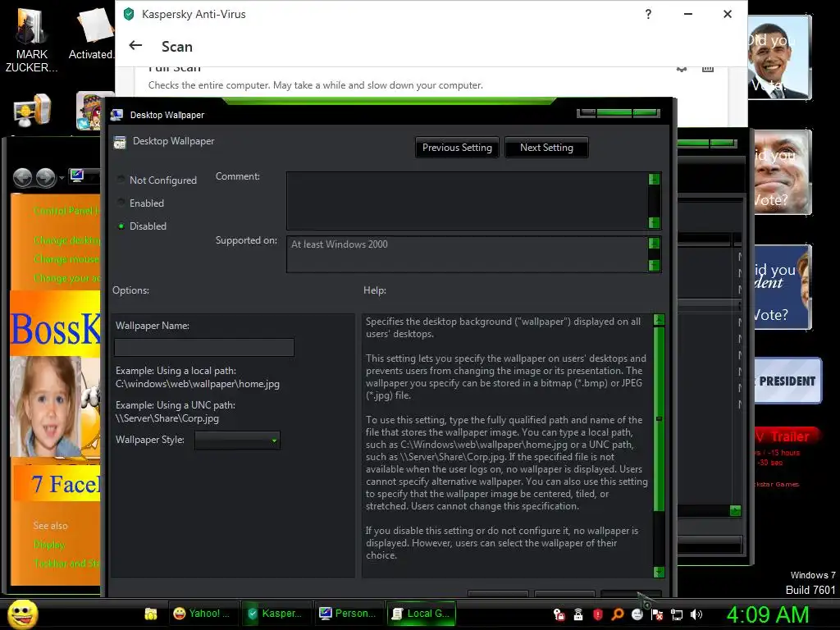The width and height of the screenshot is (840, 630).
Task: Open the network tray icon
Action: pyautogui.click(x=677, y=615)
